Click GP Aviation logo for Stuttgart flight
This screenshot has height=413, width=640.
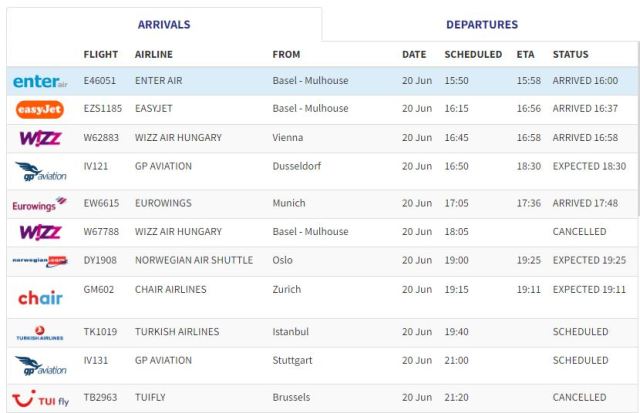tap(40, 365)
